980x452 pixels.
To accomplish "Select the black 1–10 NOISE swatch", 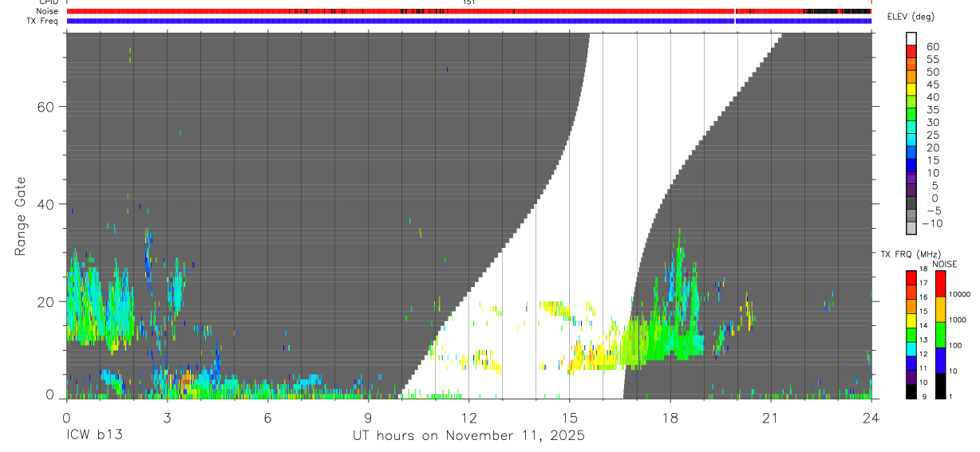I will coord(941,385).
